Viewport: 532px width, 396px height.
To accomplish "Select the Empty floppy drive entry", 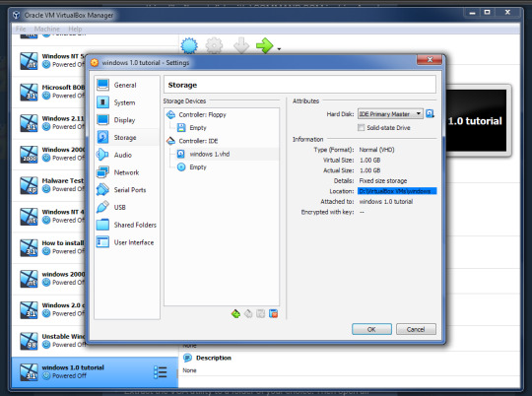I will point(197,128).
